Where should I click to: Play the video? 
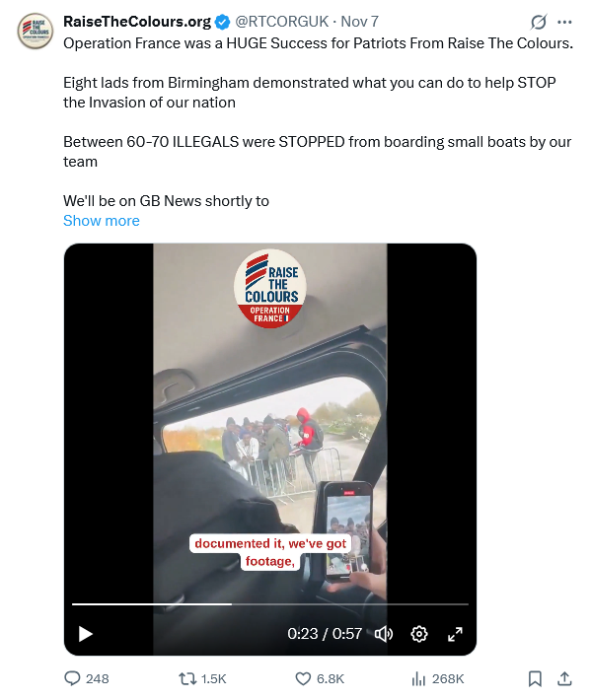click(x=85, y=634)
